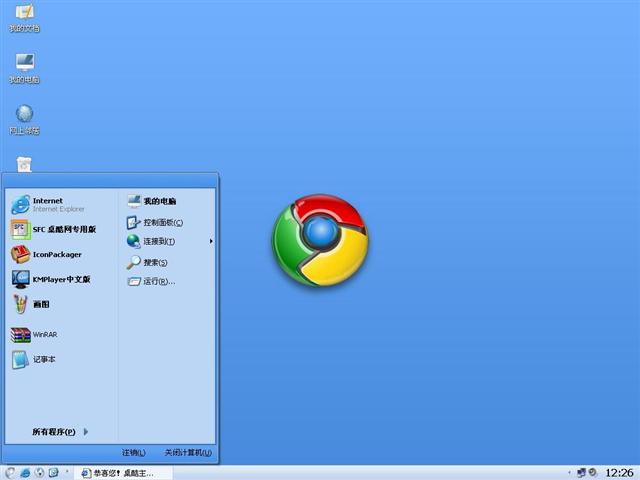Launch Internet Explorer from start menu
Screen dimensions: 640x480
coord(48,204)
